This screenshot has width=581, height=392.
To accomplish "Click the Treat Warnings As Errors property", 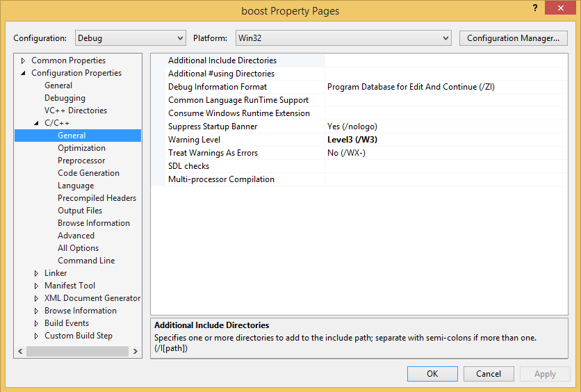I will (x=213, y=153).
